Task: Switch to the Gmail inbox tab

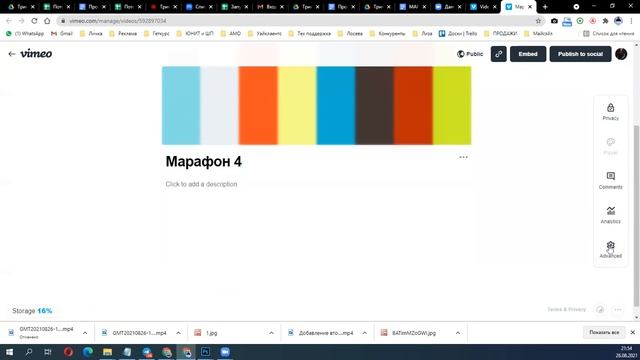Action: point(269,7)
